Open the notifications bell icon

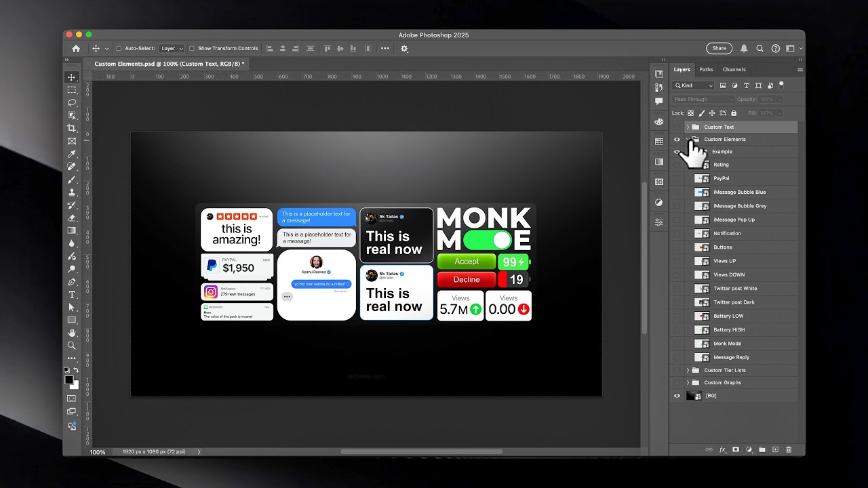click(x=744, y=48)
